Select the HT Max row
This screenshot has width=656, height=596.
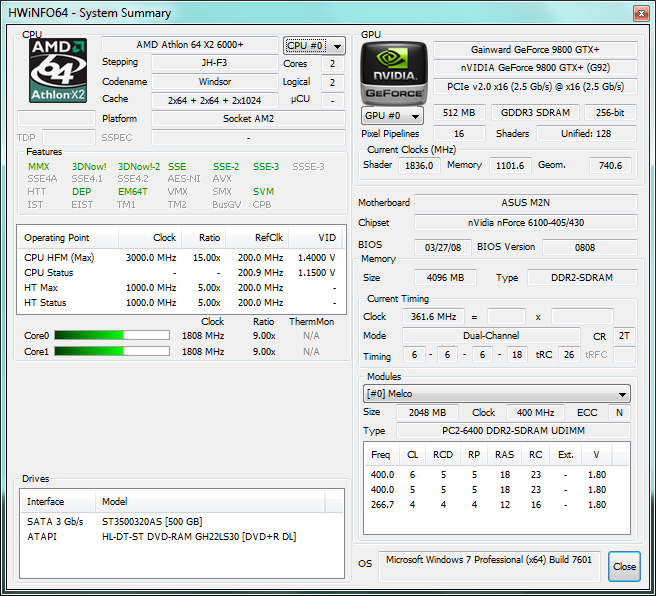pyautogui.click(x=181, y=288)
